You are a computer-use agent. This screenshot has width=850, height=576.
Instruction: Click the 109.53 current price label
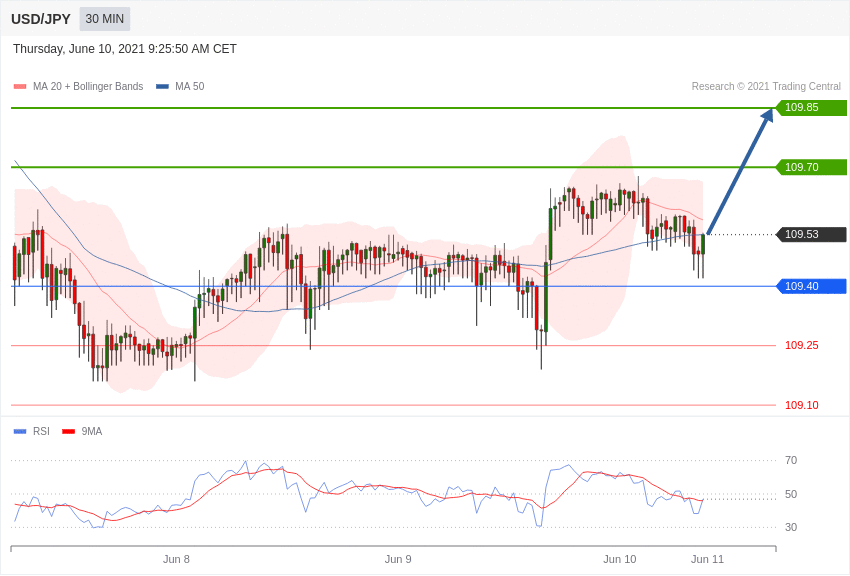pyautogui.click(x=812, y=234)
